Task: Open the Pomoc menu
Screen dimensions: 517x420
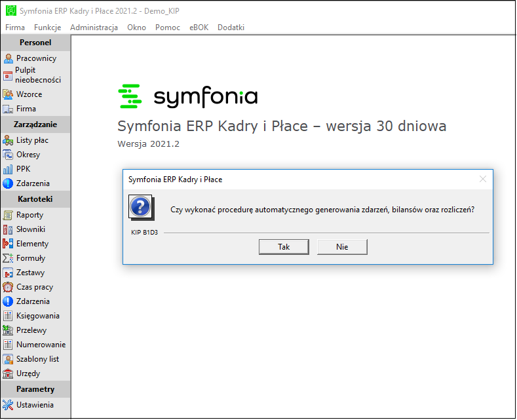Action: click(168, 28)
